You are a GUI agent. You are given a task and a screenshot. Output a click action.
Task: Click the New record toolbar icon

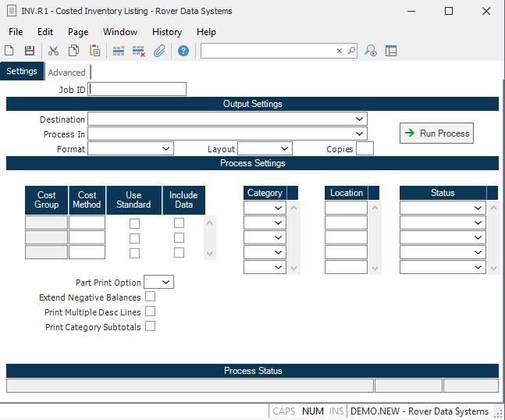9,51
